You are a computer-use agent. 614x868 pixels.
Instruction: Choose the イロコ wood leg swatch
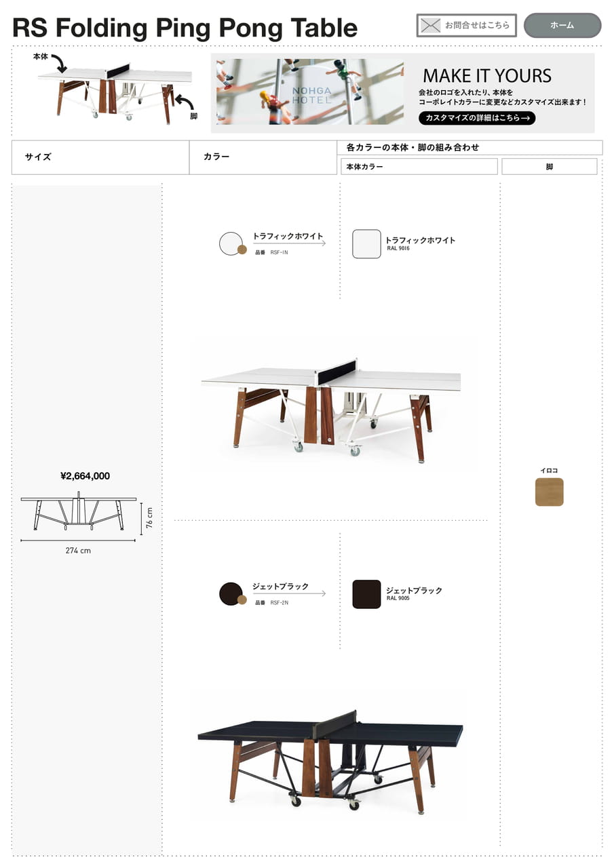point(549,492)
